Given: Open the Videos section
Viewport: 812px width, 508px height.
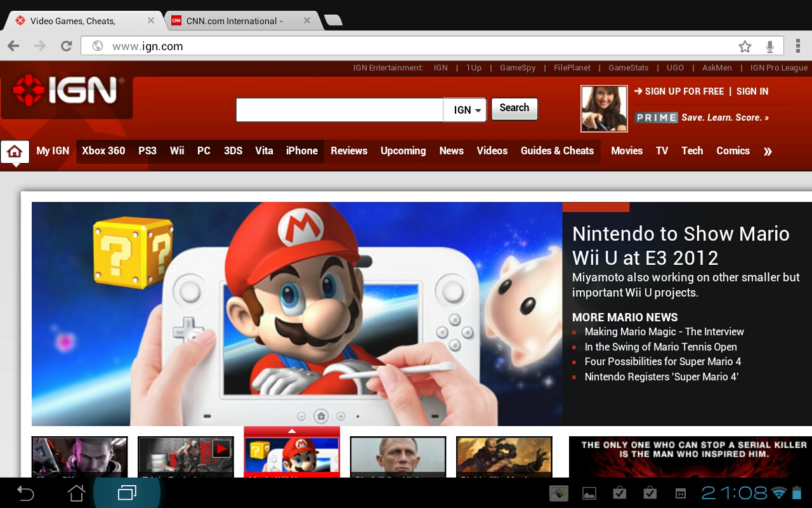Looking at the screenshot, I should point(492,150).
